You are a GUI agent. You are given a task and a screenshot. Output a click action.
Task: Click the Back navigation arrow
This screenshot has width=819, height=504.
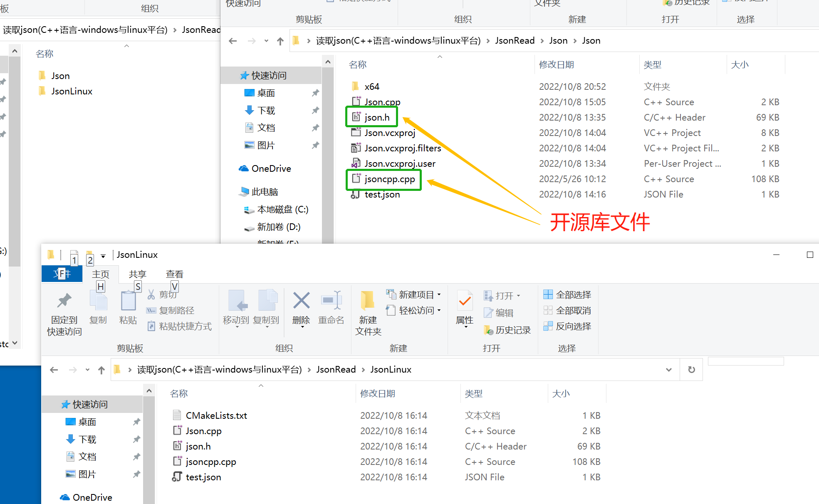(x=54, y=369)
